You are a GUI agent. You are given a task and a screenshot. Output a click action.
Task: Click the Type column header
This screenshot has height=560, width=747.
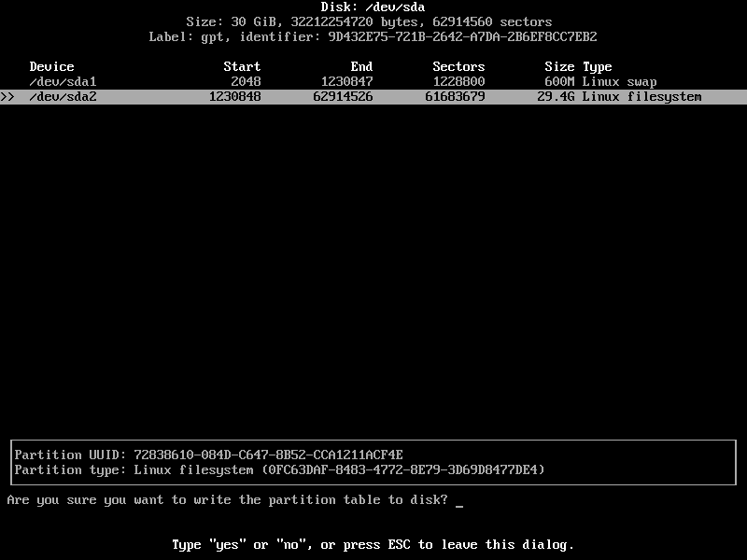coord(597,66)
